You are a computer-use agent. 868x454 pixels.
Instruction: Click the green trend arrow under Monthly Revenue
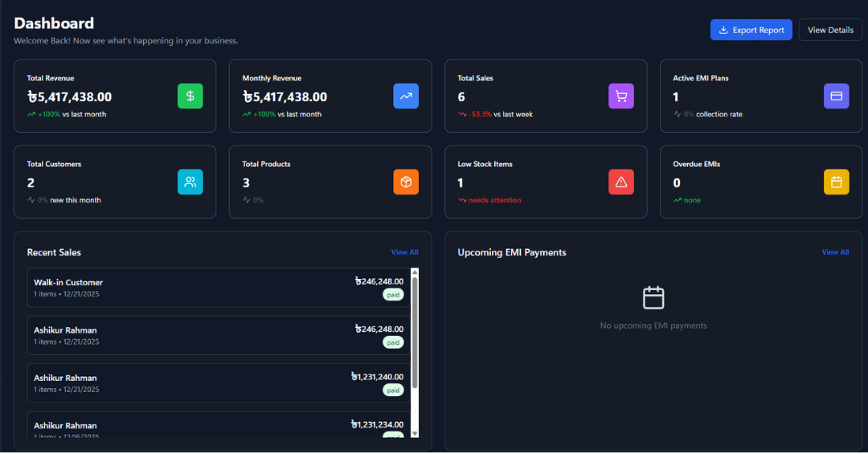[x=247, y=114]
